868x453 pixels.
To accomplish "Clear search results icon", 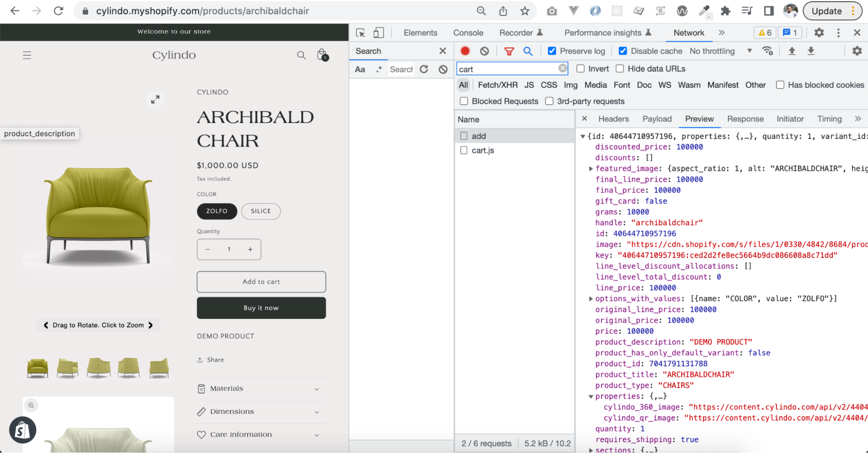I will pyautogui.click(x=443, y=69).
